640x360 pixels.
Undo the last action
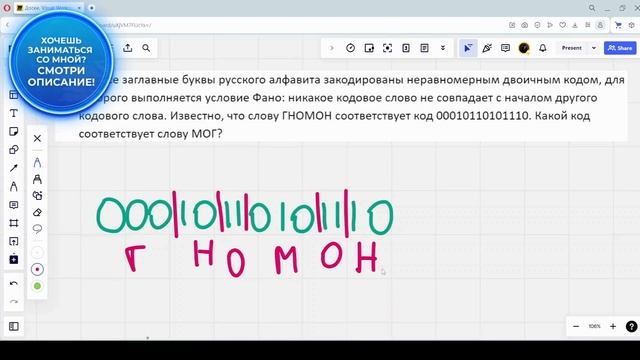[13, 284]
